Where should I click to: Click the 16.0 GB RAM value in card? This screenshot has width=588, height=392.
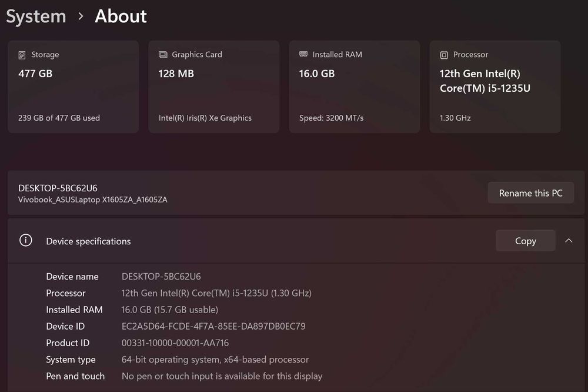point(317,74)
